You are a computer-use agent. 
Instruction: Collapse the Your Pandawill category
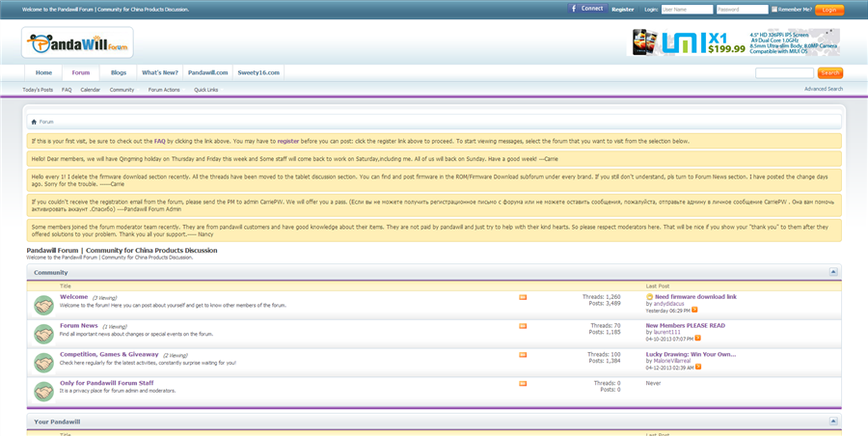pyautogui.click(x=833, y=422)
